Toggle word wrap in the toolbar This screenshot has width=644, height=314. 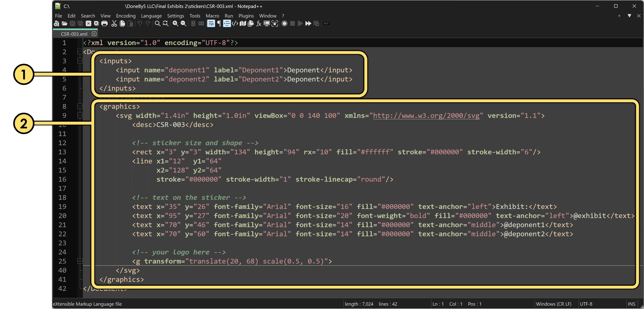(211, 24)
